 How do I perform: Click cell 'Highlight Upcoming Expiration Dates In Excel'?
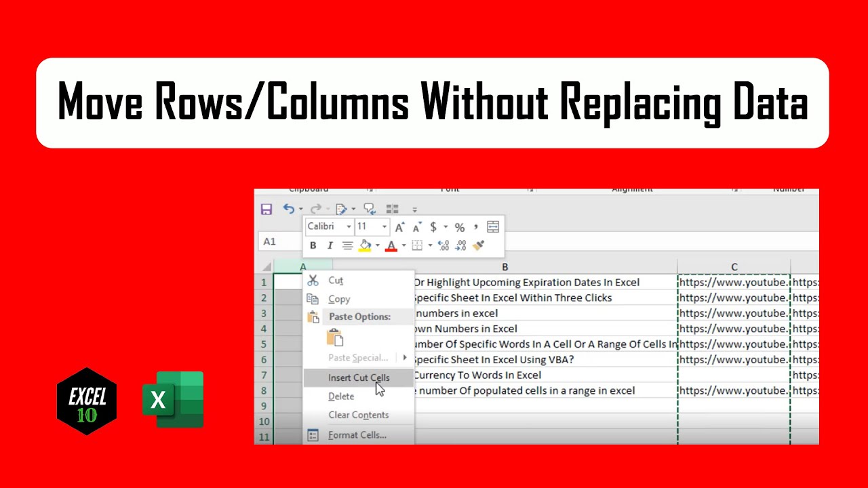pos(545,282)
